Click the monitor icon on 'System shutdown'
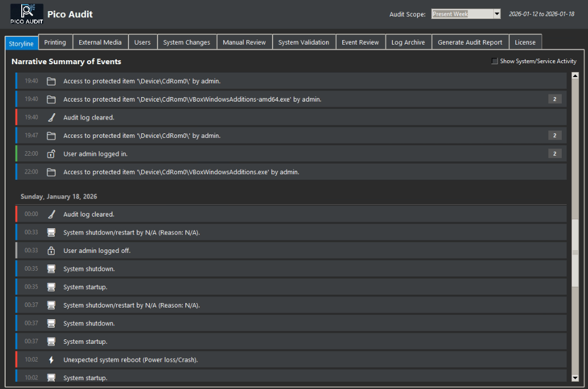Image resolution: width=588 pixels, height=389 pixels. [x=51, y=268]
